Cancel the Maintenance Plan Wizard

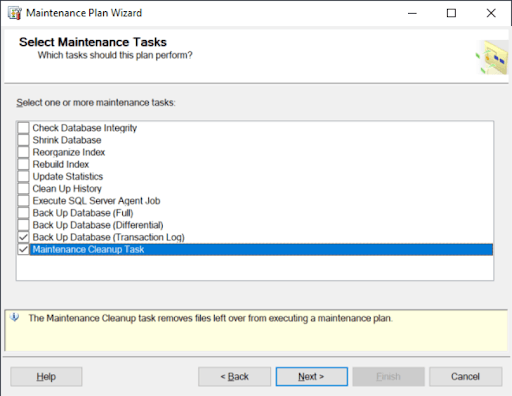pos(465,377)
